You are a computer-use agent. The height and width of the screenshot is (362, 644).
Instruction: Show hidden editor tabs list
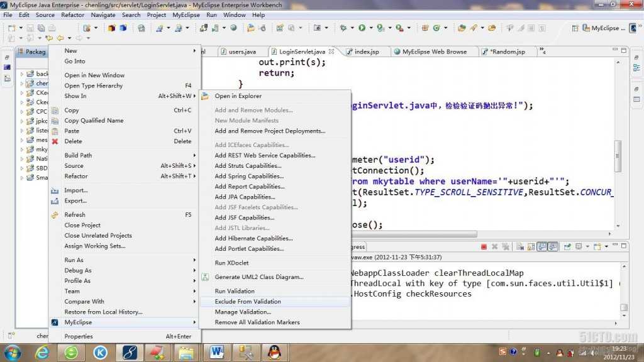(543, 51)
